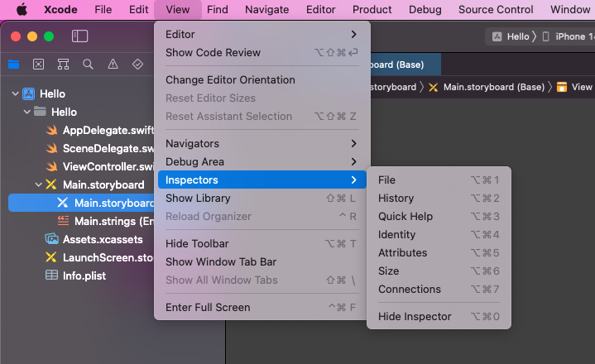Toggle the navigator sidebar button
The height and width of the screenshot is (364, 595).
79,36
